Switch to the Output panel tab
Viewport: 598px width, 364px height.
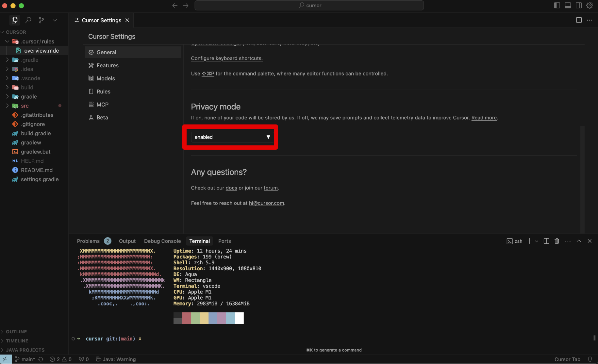(x=127, y=241)
